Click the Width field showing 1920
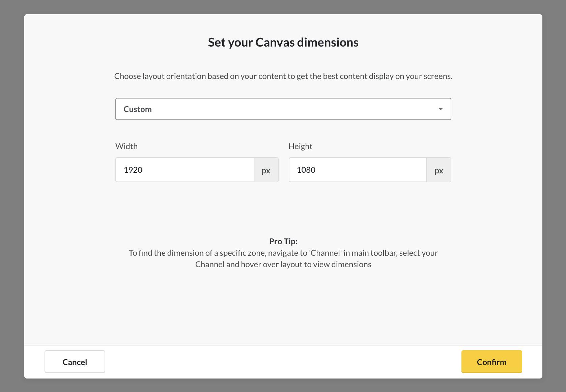 [185, 170]
